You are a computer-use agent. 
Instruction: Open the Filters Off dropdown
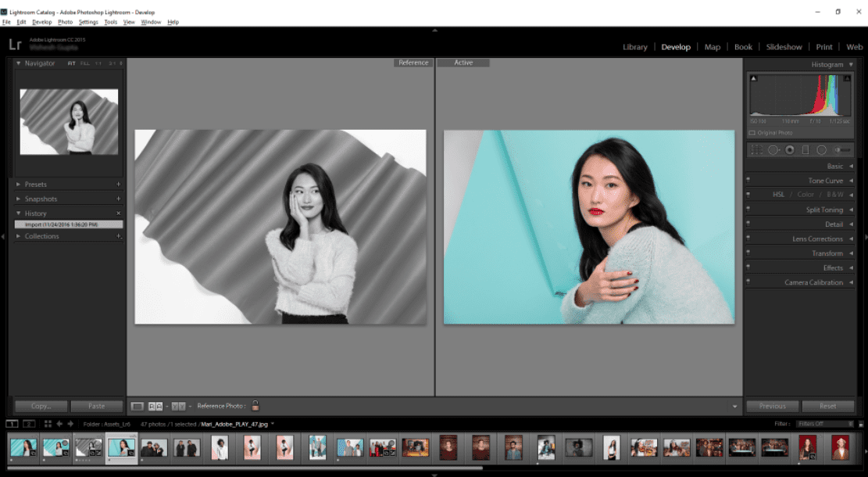point(823,424)
